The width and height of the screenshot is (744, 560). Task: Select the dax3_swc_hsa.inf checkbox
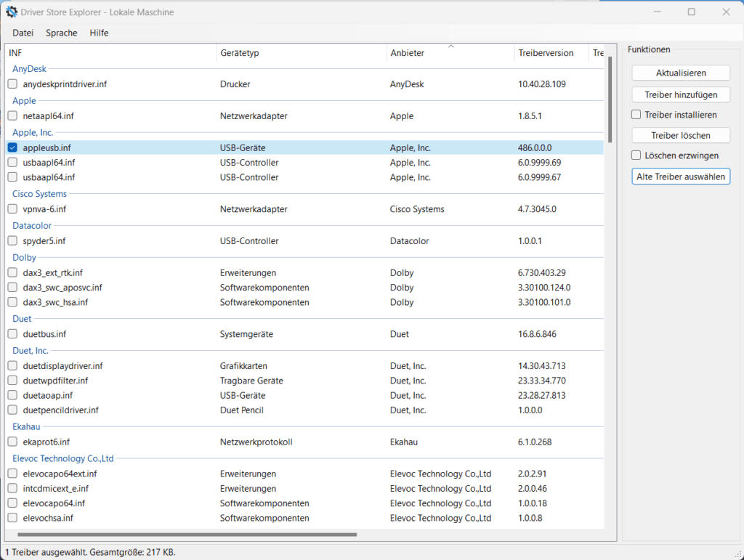click(x=13, y=302)
